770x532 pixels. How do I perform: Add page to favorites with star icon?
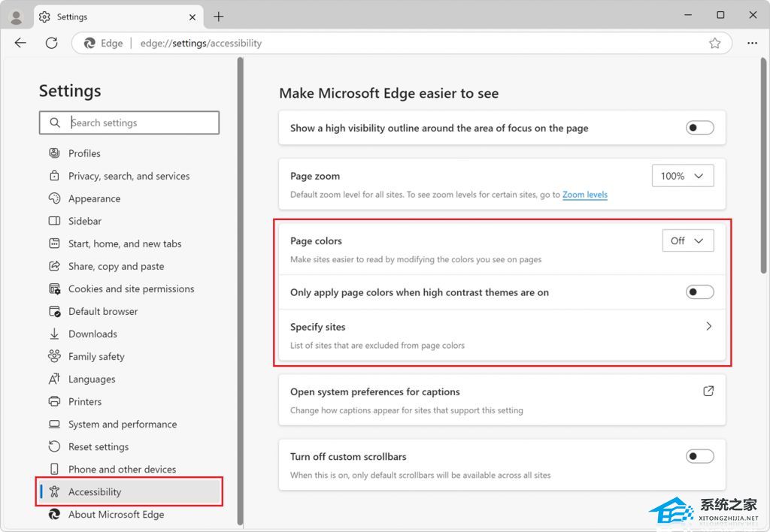point(715,43)
